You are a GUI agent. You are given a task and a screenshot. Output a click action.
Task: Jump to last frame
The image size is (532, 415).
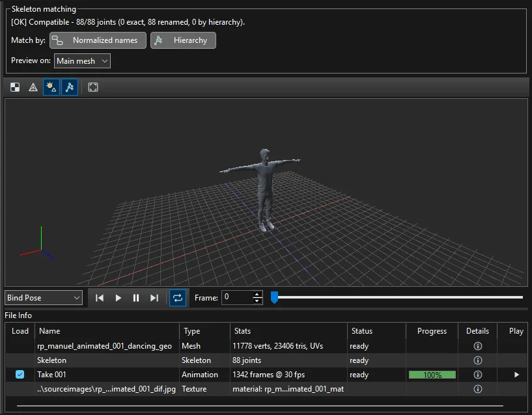[154, 298]
